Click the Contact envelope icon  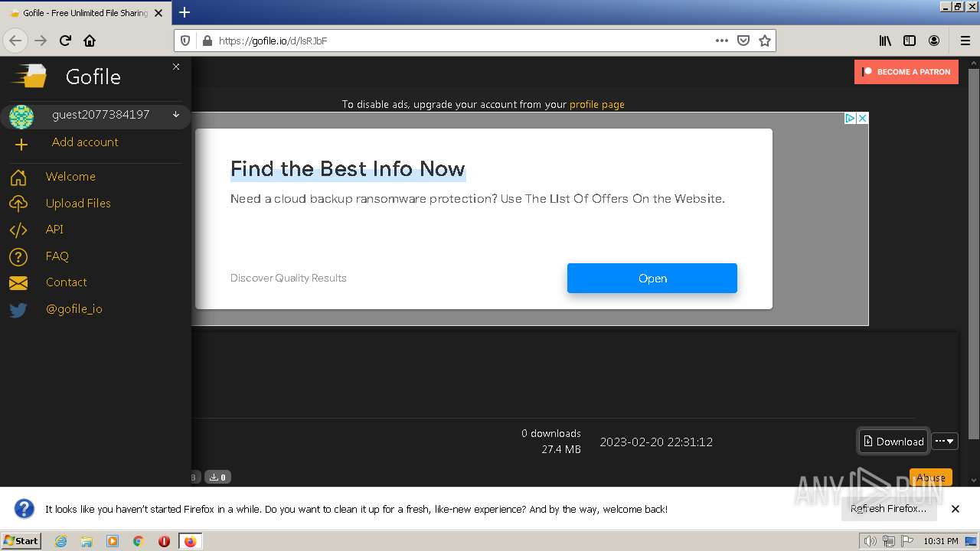(18, 283)
